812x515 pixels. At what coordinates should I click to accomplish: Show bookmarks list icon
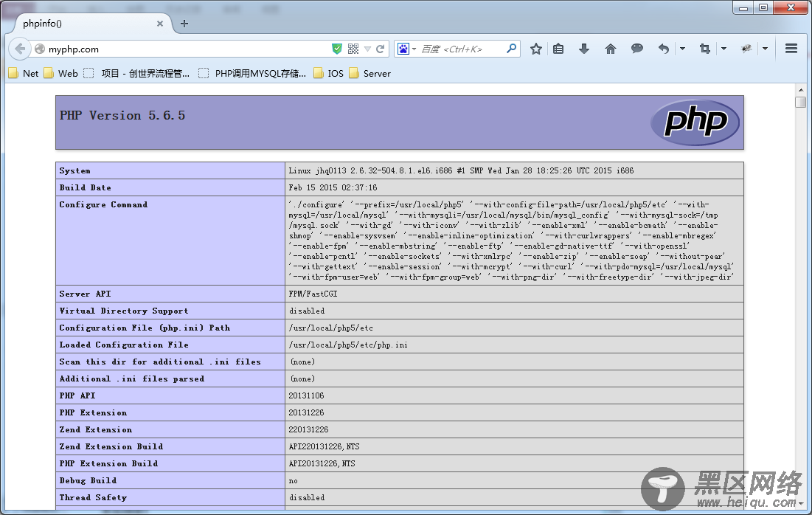pyautogui.click(x=558, y=49)
